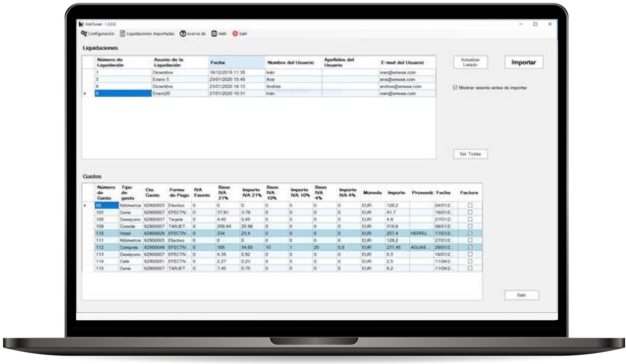
Task: Open Configuración via the gears icon
Action: click(x=84, y=33)
